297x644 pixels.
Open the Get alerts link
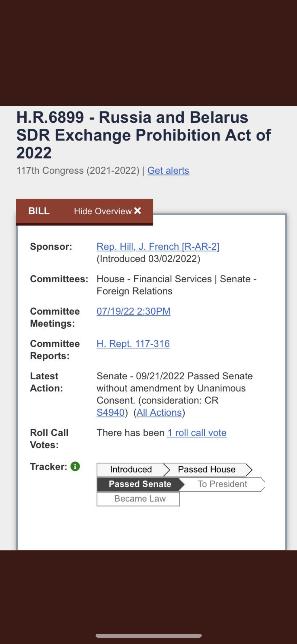click(x=168, y=171)
